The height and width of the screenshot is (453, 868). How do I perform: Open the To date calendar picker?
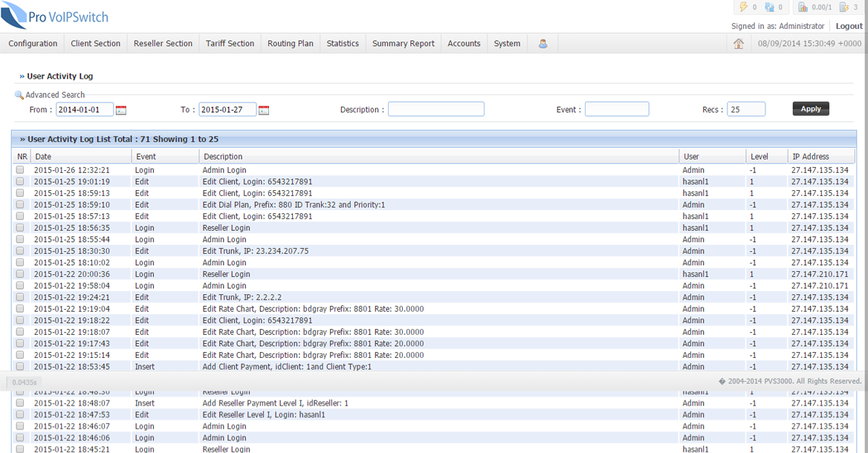click(x=264, y=110)
